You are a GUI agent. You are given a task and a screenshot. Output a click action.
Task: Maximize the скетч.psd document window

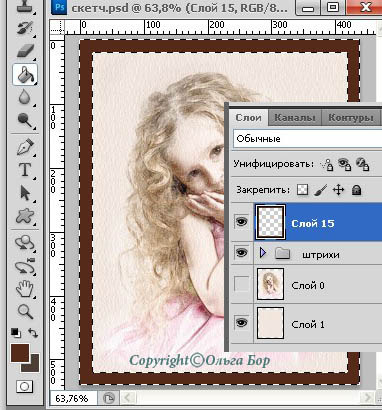tap(333, 7)
